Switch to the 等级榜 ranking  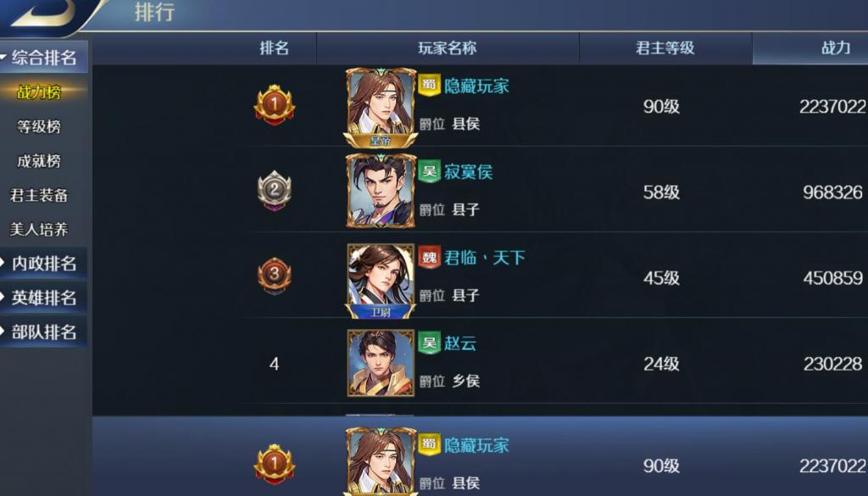pos(39,127)
